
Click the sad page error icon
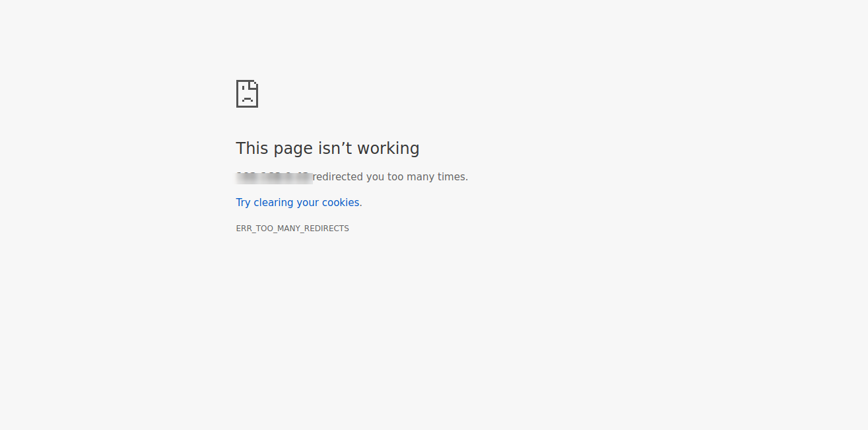coord(247,94)
